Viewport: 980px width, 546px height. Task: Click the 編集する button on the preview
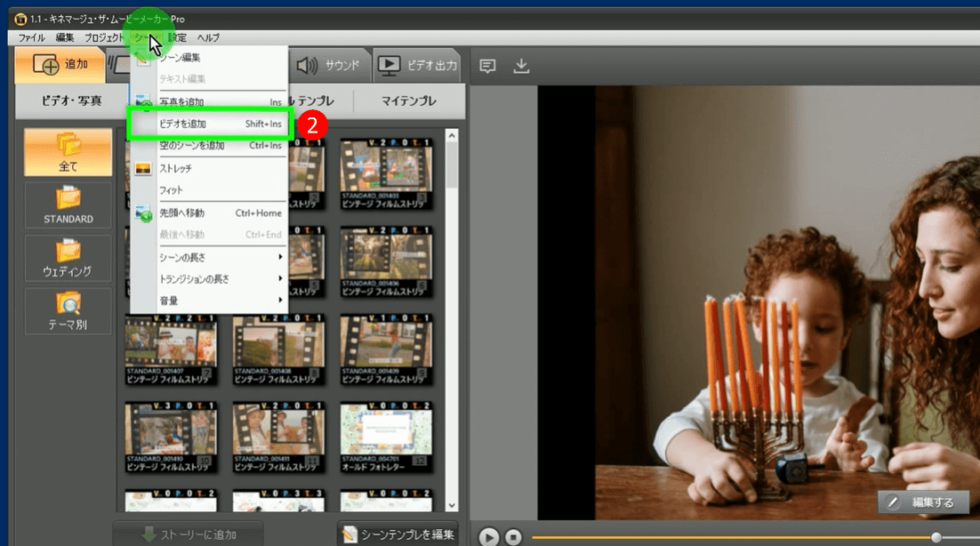pyautogui.click(x=923, y=502)
